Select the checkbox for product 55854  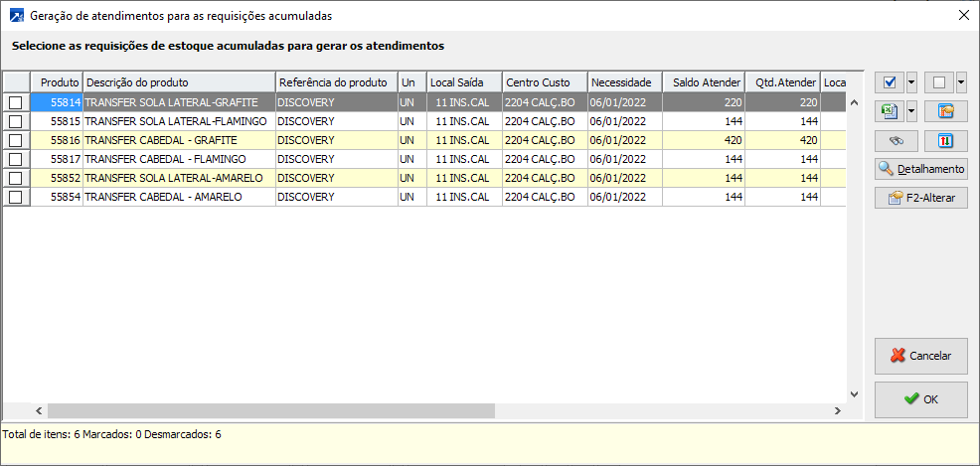[15, 198]
